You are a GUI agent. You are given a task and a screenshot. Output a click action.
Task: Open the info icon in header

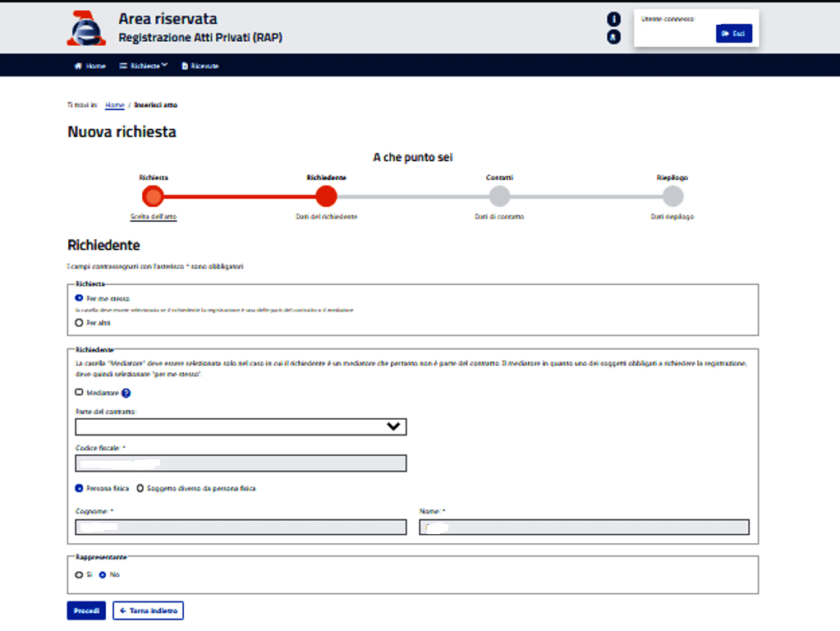613,19
